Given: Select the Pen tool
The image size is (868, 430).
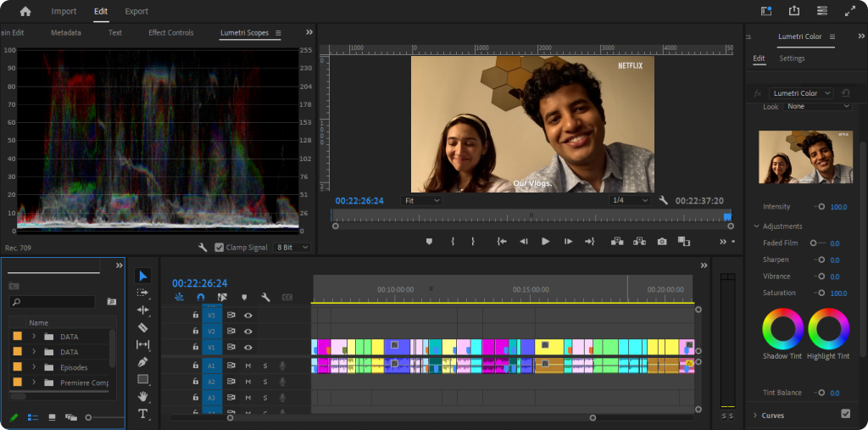Looking at the screenshot, I should (142, 362).
